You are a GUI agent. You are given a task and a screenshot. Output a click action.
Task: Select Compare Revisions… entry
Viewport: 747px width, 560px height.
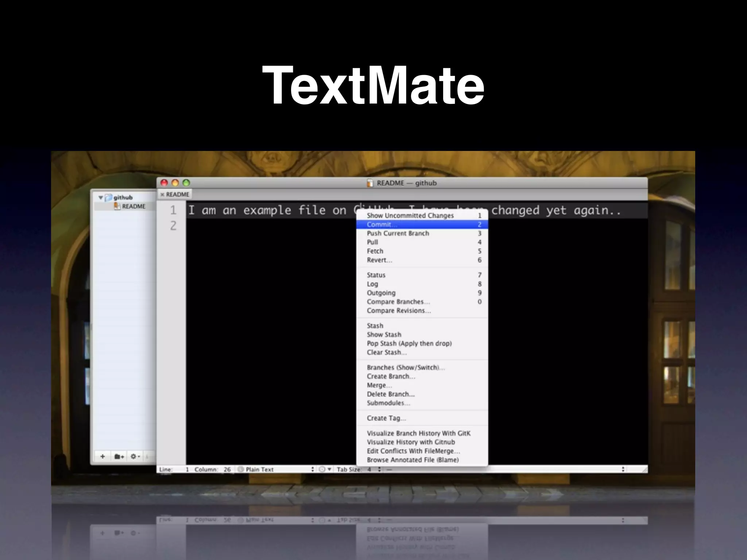point(422,311)
